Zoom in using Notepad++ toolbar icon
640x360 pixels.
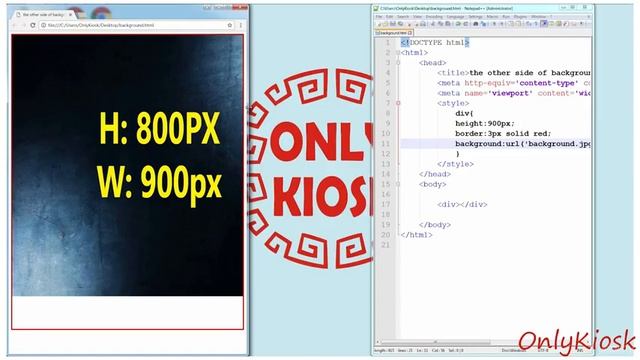494,24
